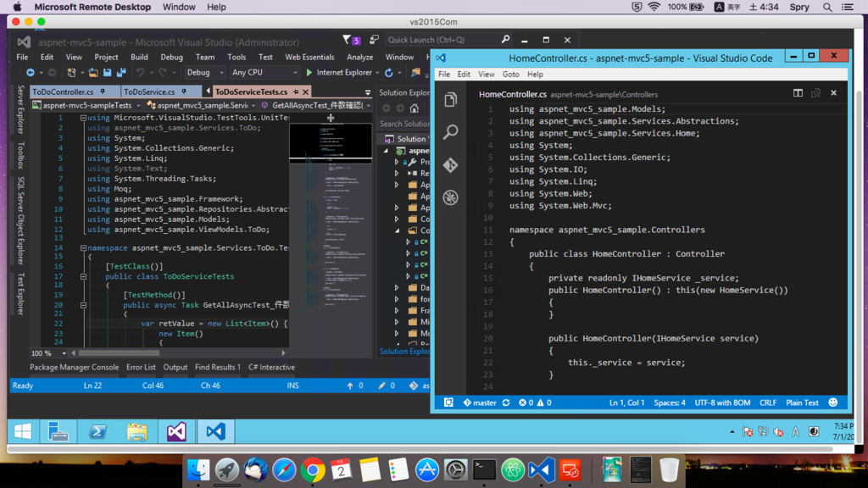Open the View menu in VS Code
Viewport: 868px width, 488px height.
click(486, 75)
